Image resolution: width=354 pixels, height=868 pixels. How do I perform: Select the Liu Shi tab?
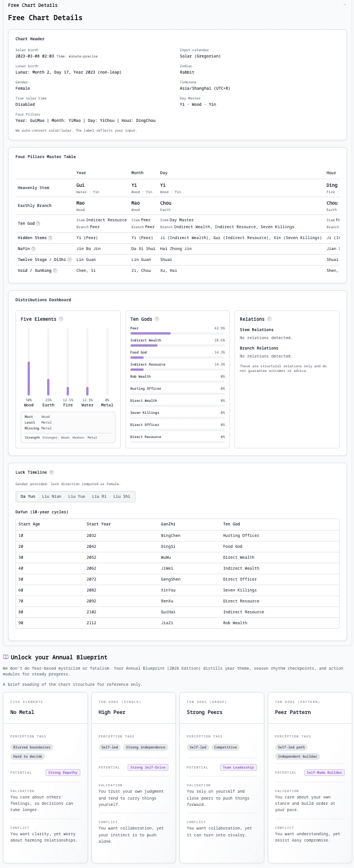[x=121, y=496]
